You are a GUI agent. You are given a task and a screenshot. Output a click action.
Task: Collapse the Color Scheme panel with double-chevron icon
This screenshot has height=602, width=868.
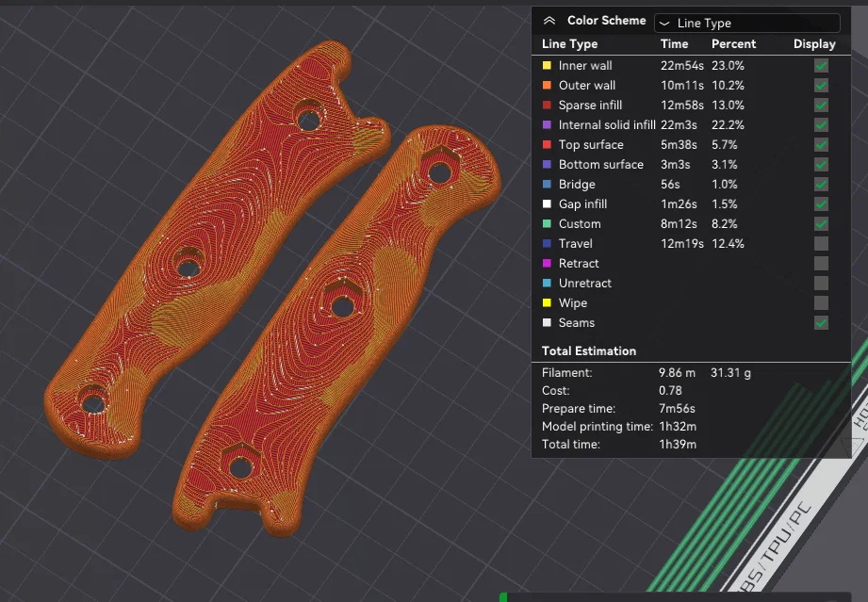coord(549,21)
